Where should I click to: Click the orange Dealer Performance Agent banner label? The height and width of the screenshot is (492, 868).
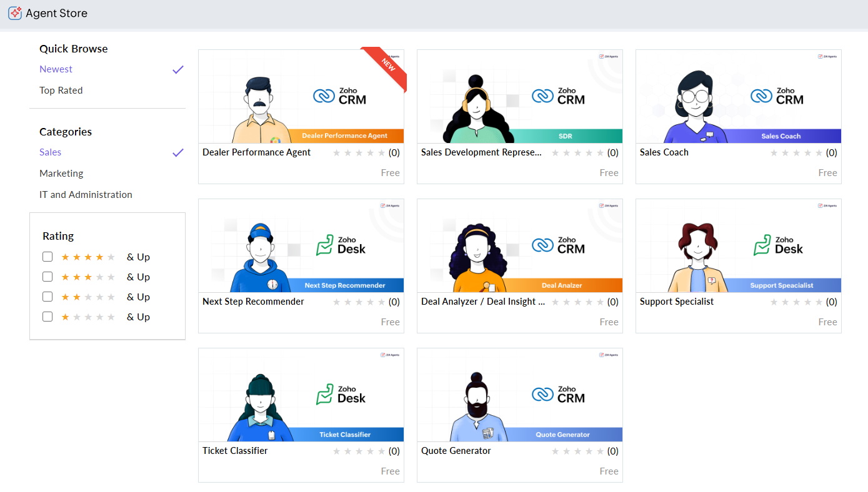[345, 135]
